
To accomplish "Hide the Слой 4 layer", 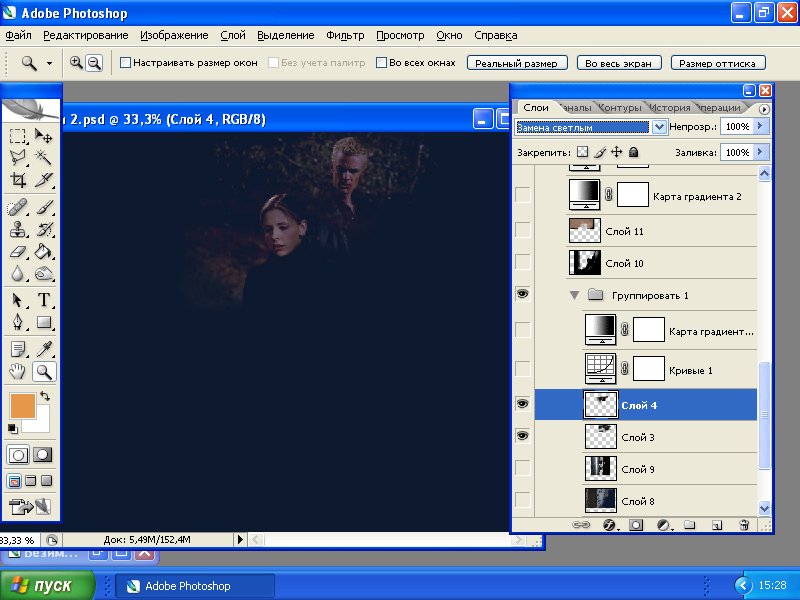I will [x=523, y=403].
